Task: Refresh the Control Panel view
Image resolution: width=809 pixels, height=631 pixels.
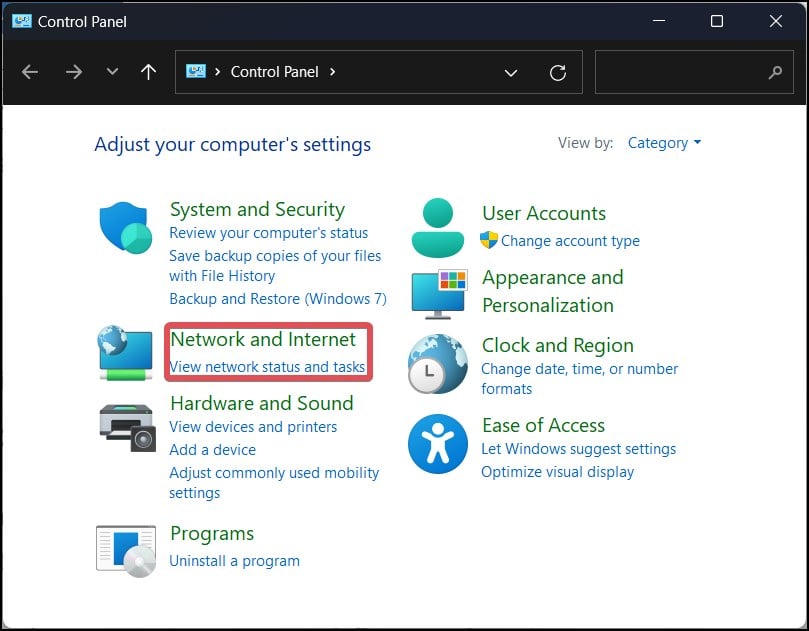Action: [x=558, y=72]
